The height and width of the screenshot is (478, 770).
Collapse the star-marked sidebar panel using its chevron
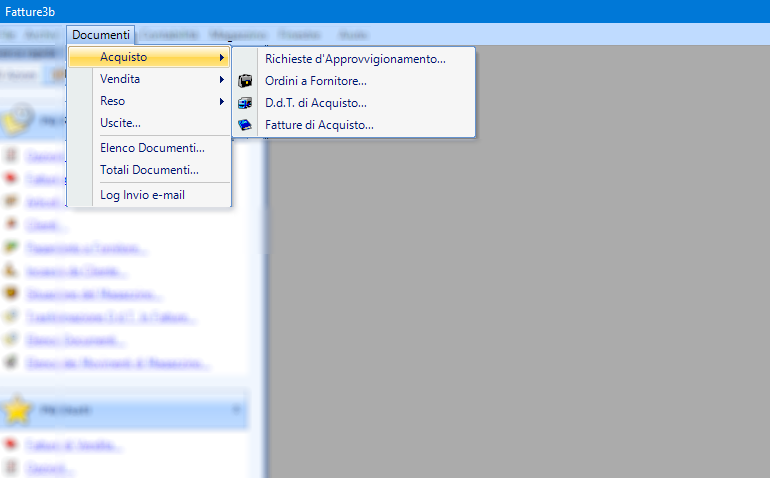coord(237,409)
